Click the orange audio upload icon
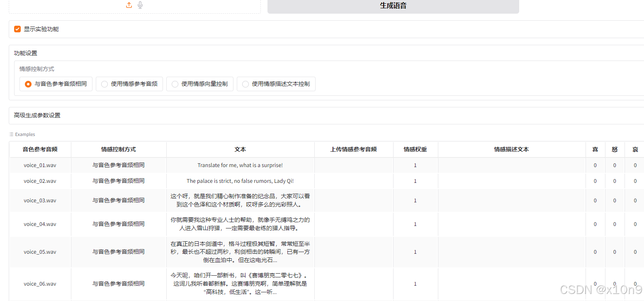Image resolution: width=644 pixels, height=301 pixels. coord(129,5)
